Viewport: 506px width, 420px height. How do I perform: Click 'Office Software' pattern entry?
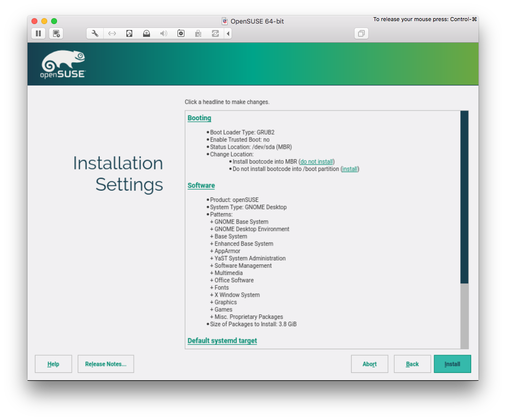pos(234,280)
